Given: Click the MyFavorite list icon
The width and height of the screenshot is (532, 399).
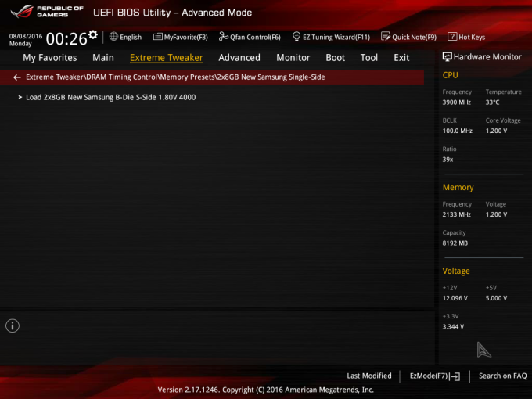Looking at the screenshot, I should (x=158, y=37).
